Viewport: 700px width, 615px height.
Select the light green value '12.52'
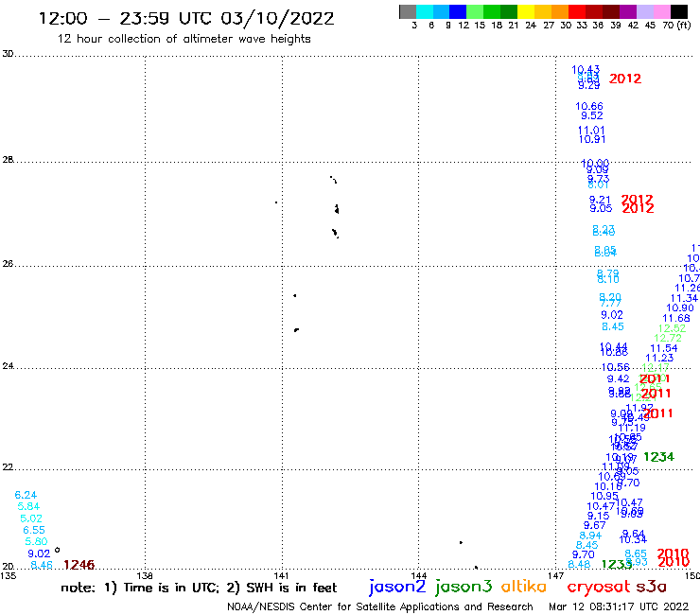point(672,328)
